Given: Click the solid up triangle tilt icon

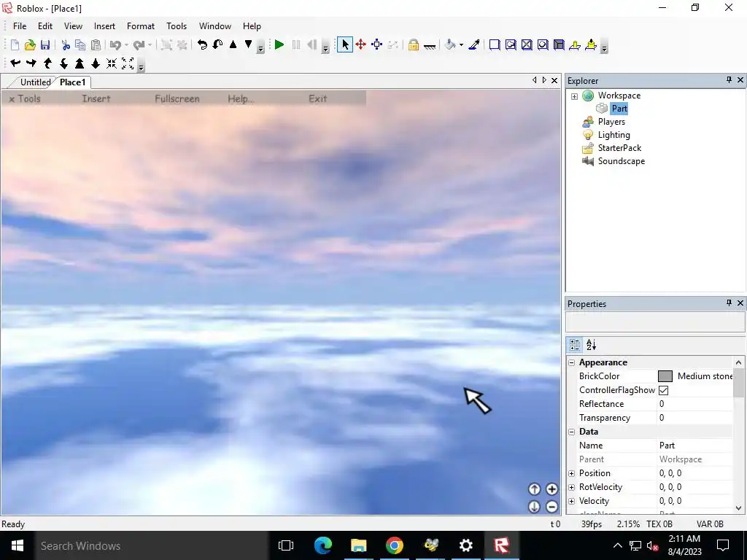Looking at the screenshot, I should tap(233, 44).
